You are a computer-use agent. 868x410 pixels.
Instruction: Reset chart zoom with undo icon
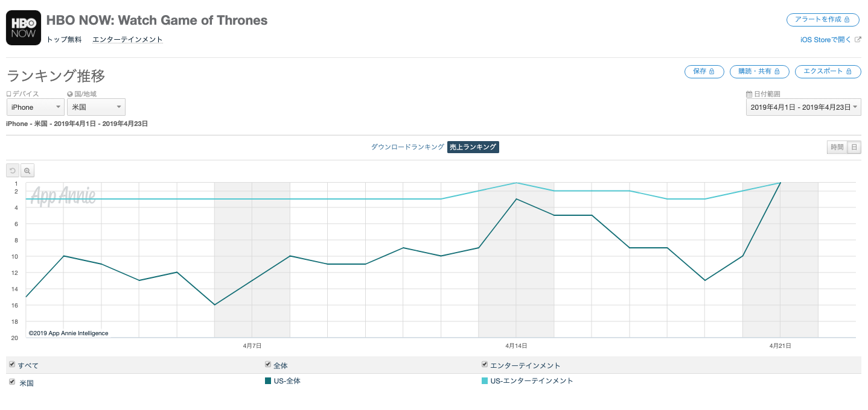[13, 171]
